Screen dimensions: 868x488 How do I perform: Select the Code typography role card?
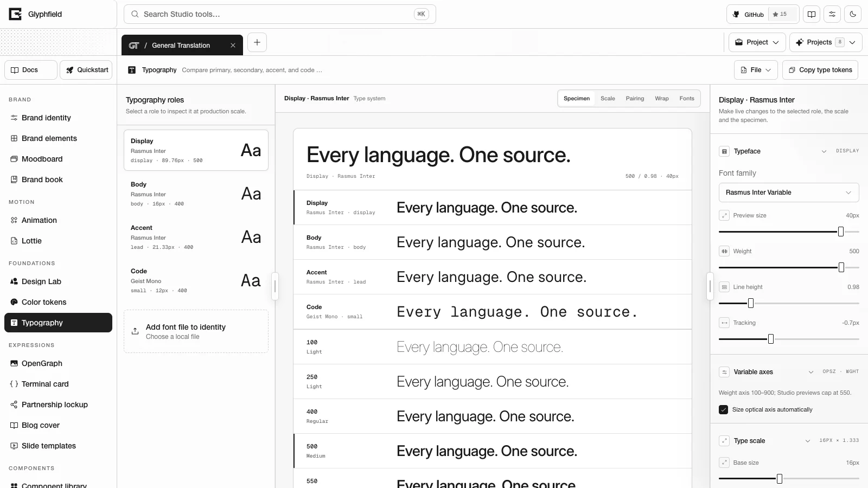point(196,280)
